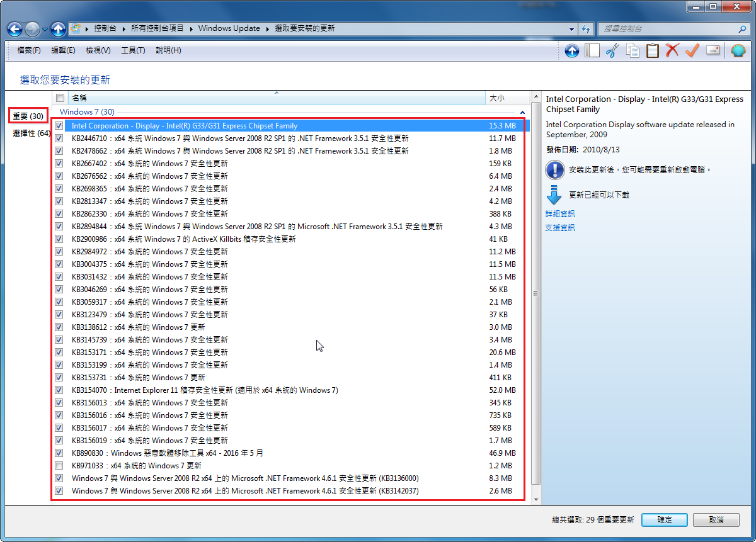Open the 說明(H) menu
The image size is (756, 542).
pyautogui.click(x=168, y=50)
